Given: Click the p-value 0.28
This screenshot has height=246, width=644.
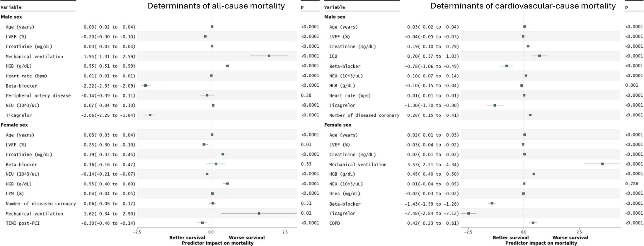Looking at the screenshot, I should (x=306, y=95).
